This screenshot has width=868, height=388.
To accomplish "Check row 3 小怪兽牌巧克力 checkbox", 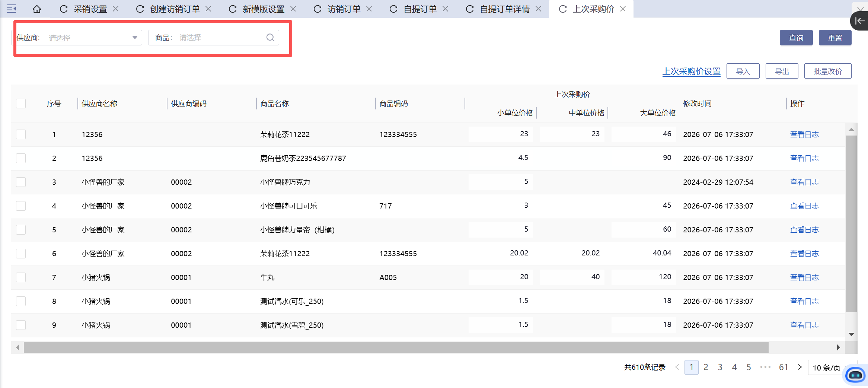I will [21, 182].
